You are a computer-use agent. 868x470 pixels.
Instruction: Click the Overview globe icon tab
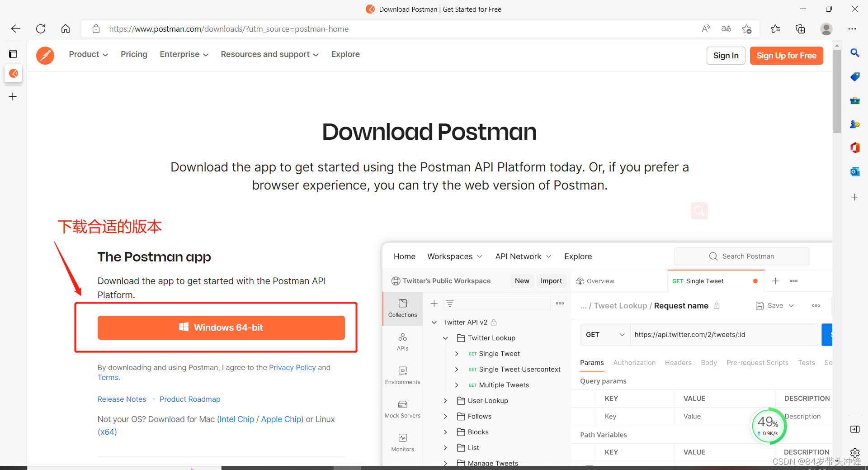(x=580, y=280)
